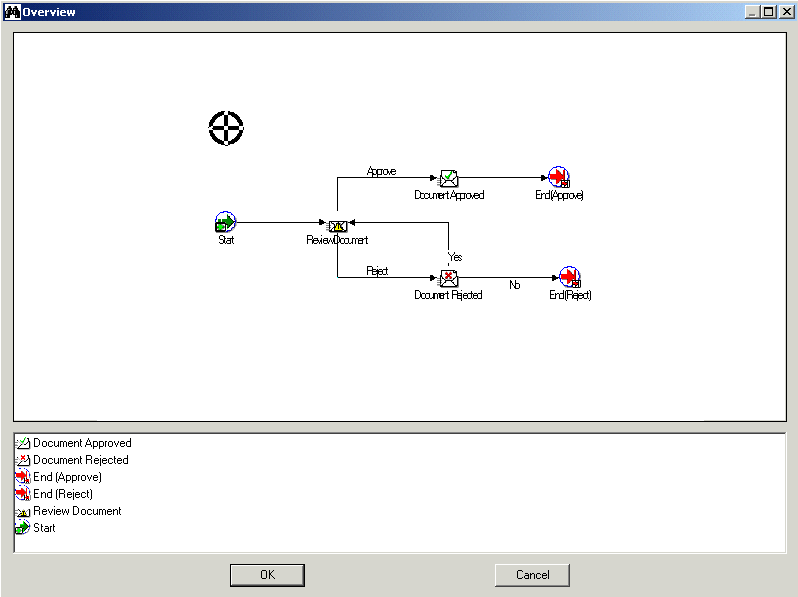798x597 pixels.
Task: Click the Document Approved node icon
Action: point(449,179)
